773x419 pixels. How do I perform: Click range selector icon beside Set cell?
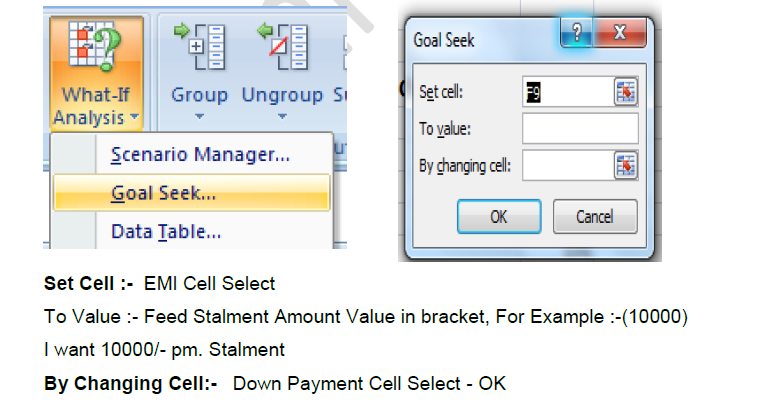click(626, 92)
